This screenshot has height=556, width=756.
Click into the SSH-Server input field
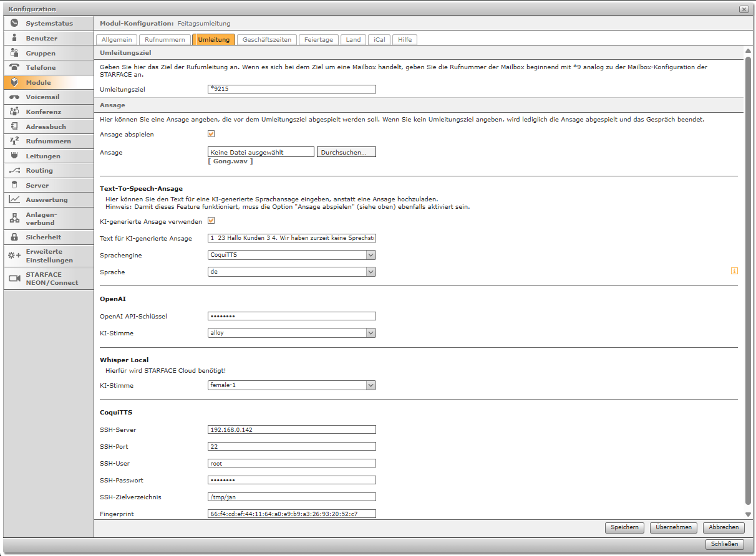click(x=291, y=429)
